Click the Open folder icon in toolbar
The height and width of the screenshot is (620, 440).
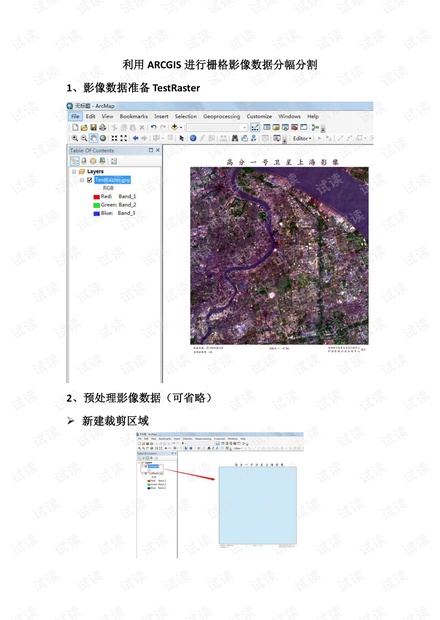click(x=84, y=127)
